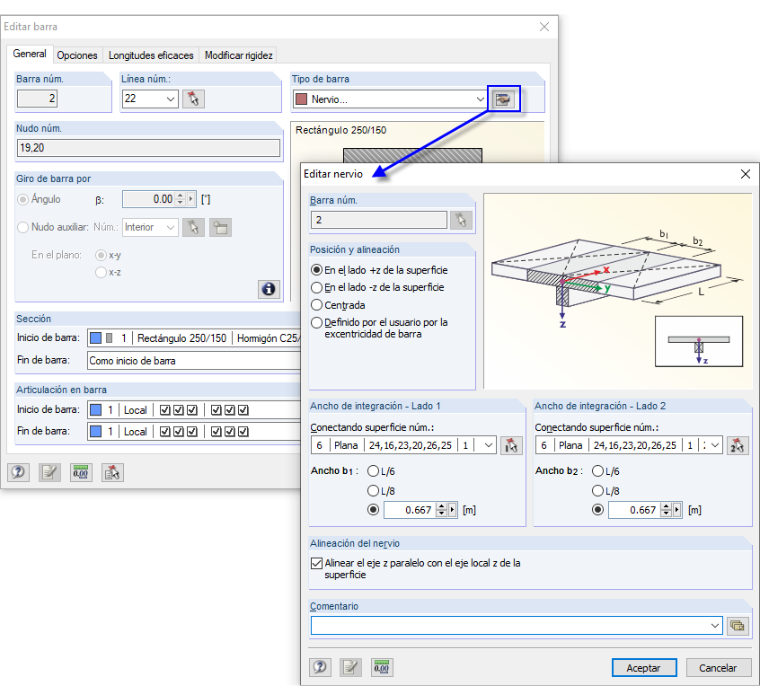Screen dimensions: 760x700
Task: Click the pick-from-model icon in Editar barra footer
Action: [x=112, y=472]
